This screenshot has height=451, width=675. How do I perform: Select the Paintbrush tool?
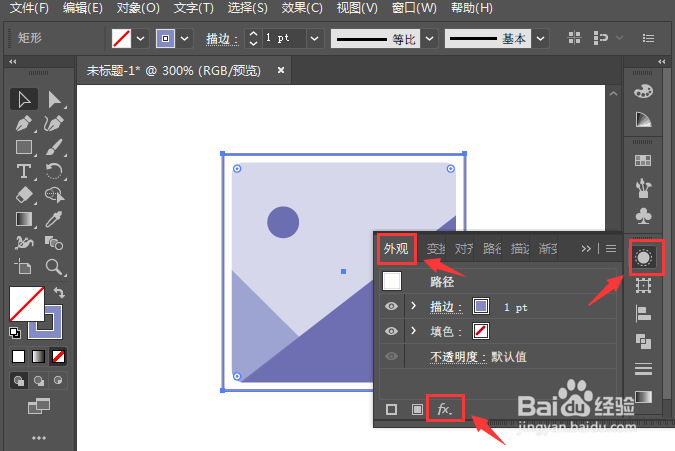click(x=54, y=147)
